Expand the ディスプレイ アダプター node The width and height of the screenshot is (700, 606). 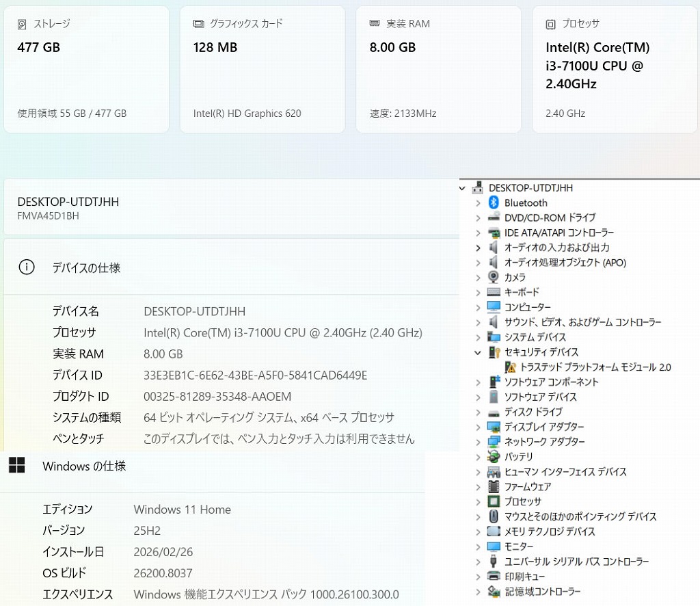click(478, 427)
